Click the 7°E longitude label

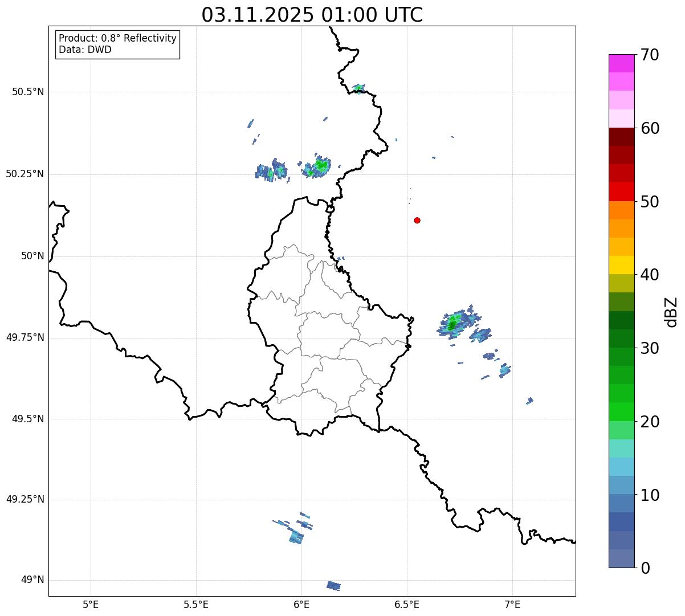point(512,604)
